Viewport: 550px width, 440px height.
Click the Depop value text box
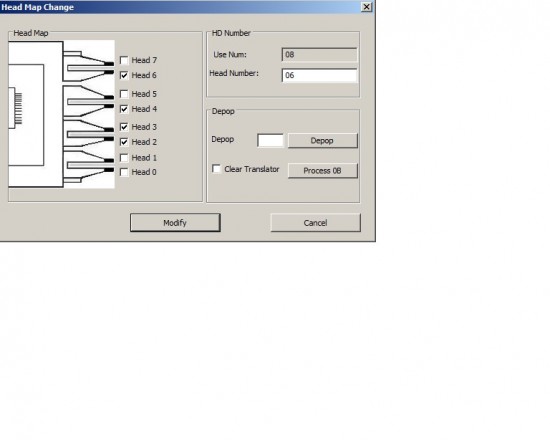(x=270, y=141)
